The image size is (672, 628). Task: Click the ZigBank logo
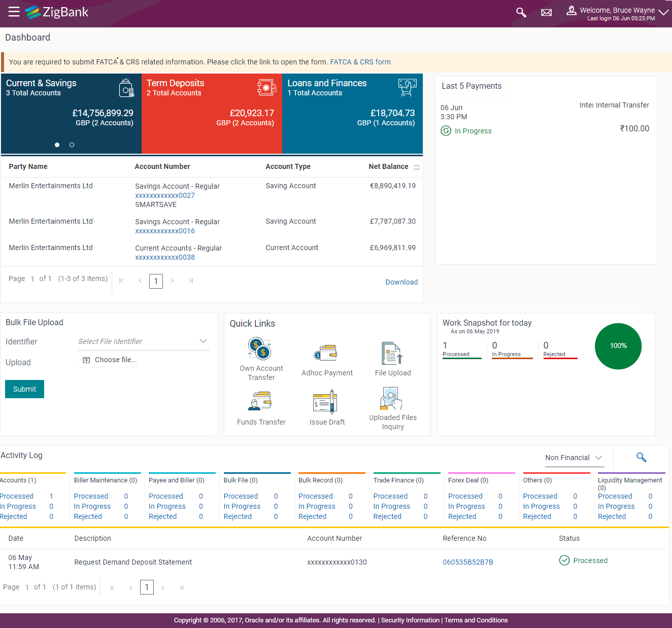point(56,12)
